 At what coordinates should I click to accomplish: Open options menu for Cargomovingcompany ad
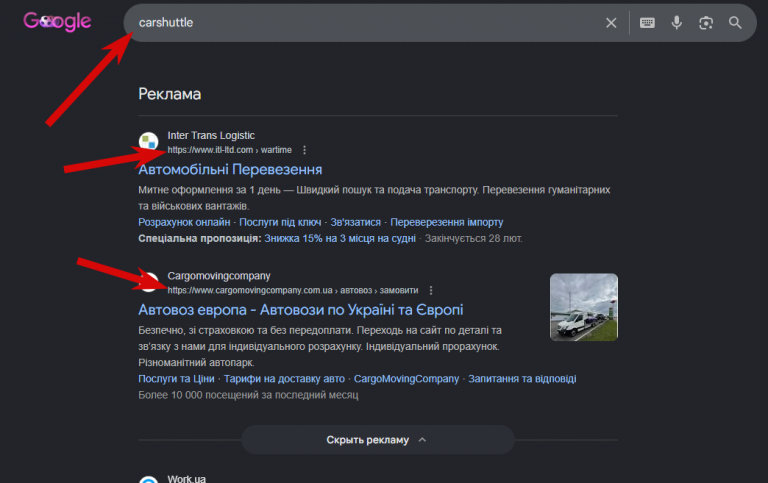431,290
